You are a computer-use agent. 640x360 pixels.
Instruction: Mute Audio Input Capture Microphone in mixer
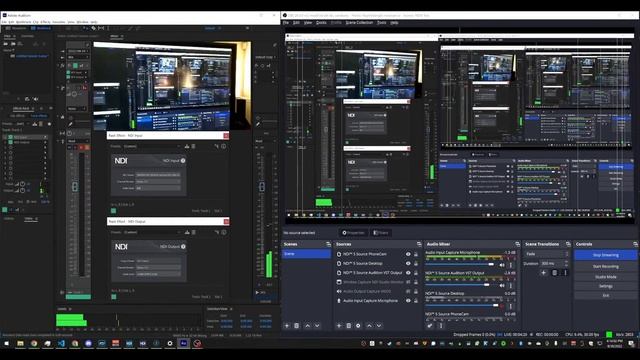click(x=502, y=265)
